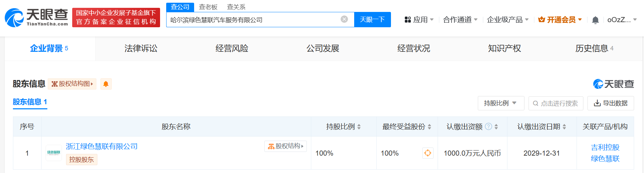Screen dimensions: 644x173
Task: Open the 浙江绿色慧联有限公司 link
Action: 101,146
